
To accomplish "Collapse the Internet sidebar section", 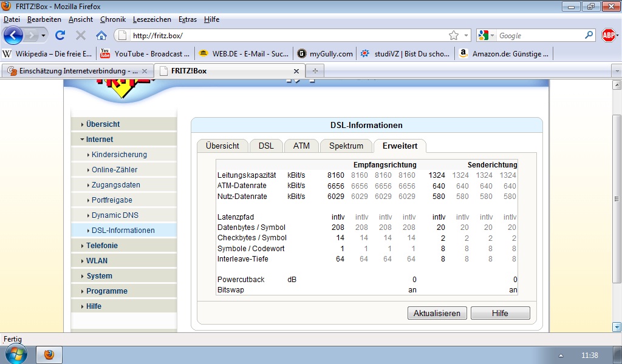I will [124, 140].
